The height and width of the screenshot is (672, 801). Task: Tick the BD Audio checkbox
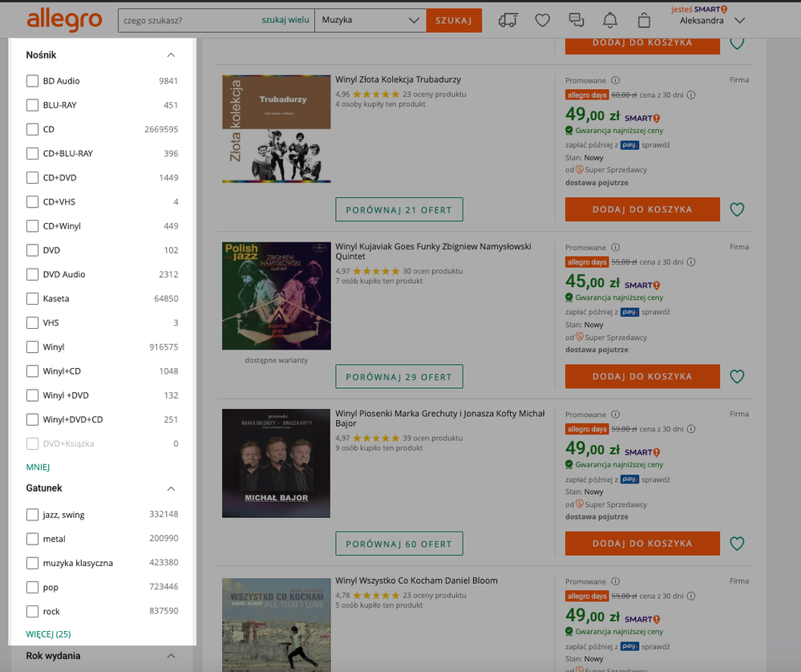point(32,81)
